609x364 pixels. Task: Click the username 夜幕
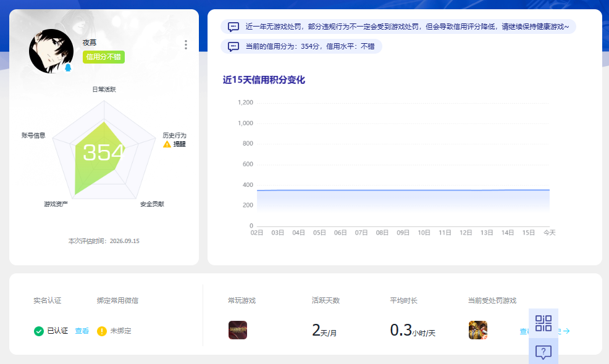[90, 43]
